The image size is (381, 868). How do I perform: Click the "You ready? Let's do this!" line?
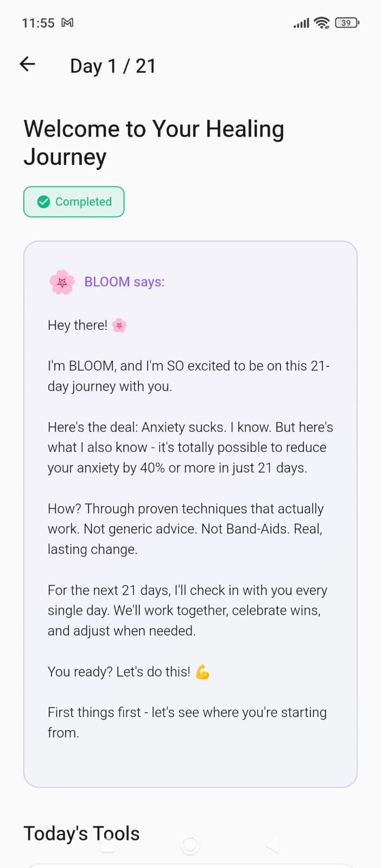tap(119, 672)
